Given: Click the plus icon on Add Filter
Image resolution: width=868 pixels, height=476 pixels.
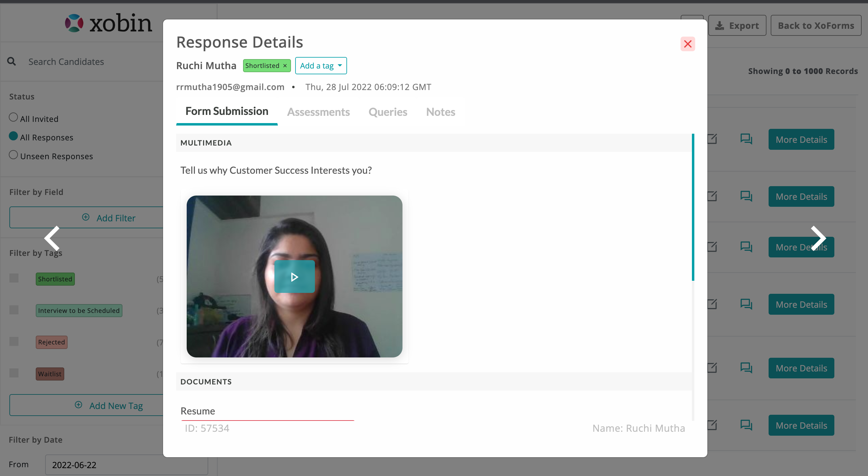Looking at the screenshot, I should 85,217.
